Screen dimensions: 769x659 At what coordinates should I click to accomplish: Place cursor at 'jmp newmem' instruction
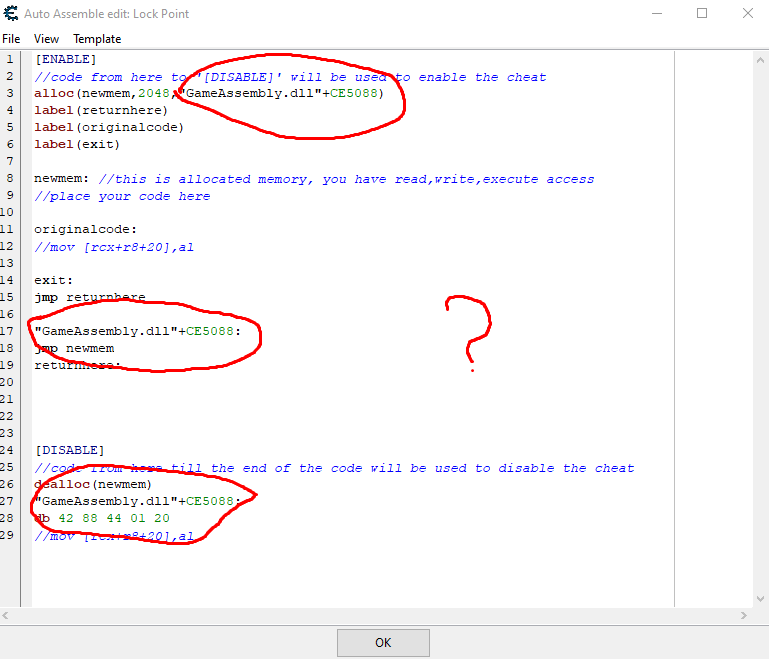pyautogui.click(x=75, y=348)
